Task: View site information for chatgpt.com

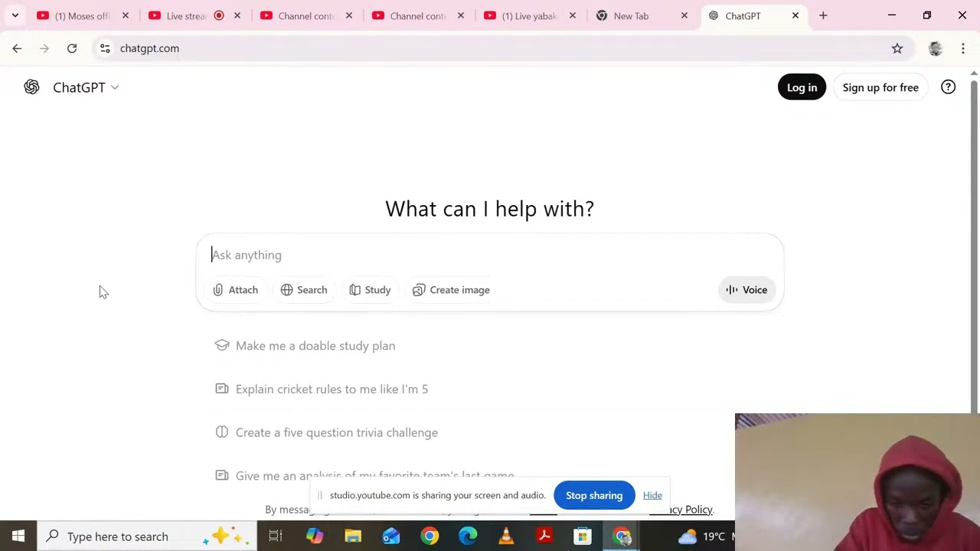Action: (x=105, y=48)
